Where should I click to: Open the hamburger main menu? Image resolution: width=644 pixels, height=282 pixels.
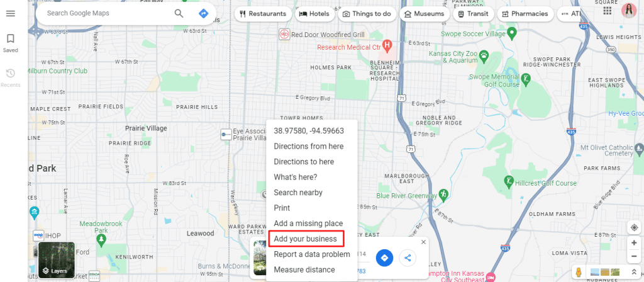[x=11, y=13]
